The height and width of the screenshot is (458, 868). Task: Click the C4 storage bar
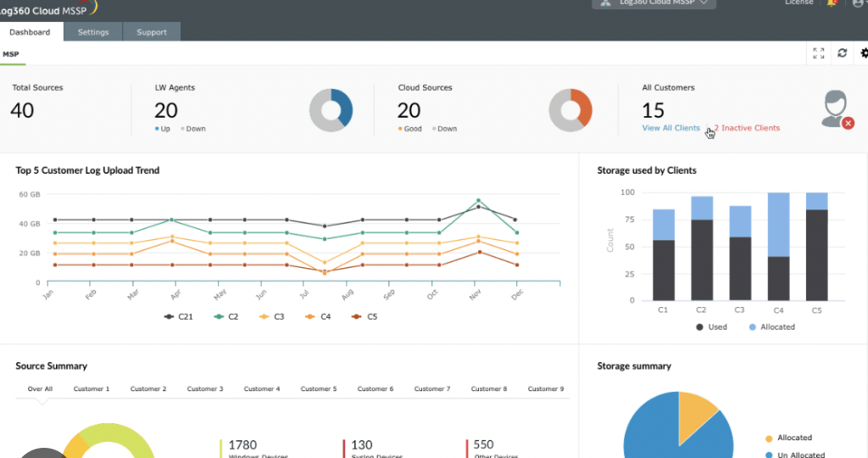click(x=778, y=247)
